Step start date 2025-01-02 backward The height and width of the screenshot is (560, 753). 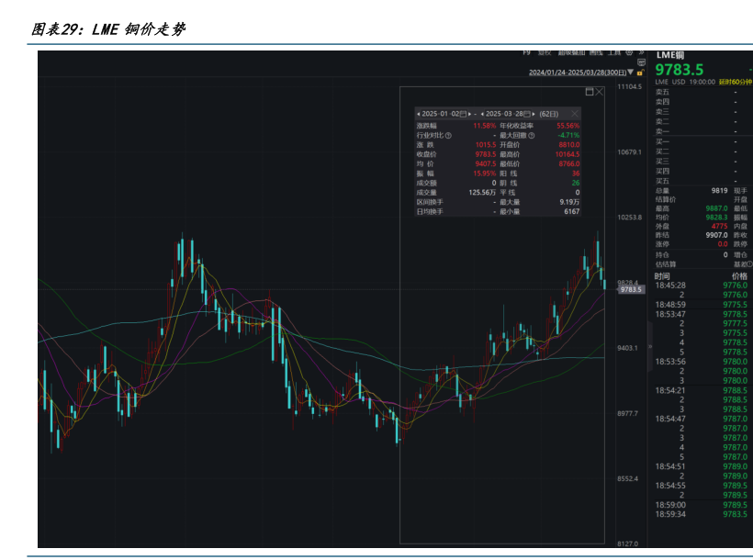pos(418,114)
